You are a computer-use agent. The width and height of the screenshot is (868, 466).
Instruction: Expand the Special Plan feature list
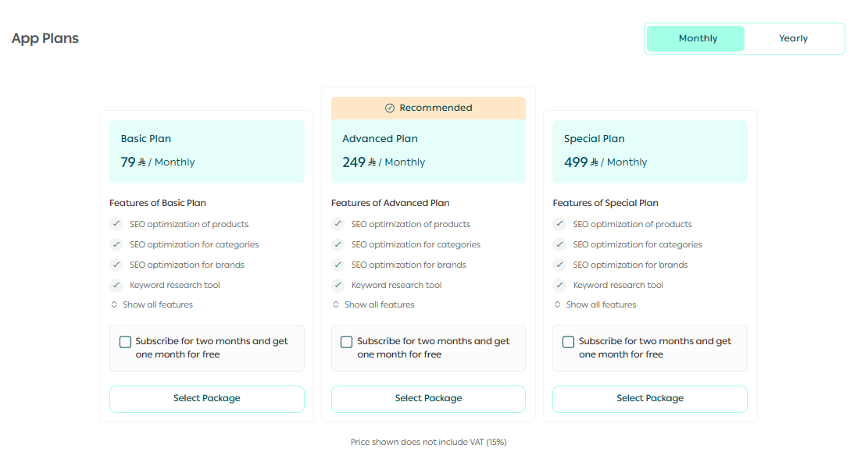(595, 304)
